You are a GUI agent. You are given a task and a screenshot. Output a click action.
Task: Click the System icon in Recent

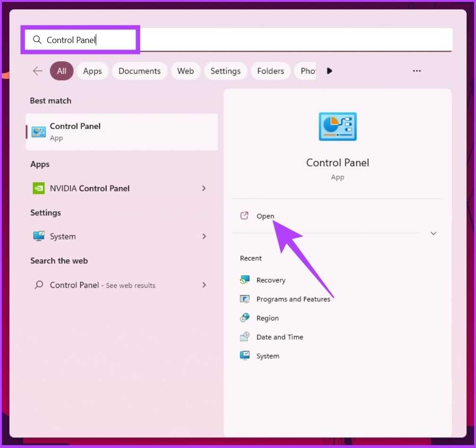coord(245,356)
